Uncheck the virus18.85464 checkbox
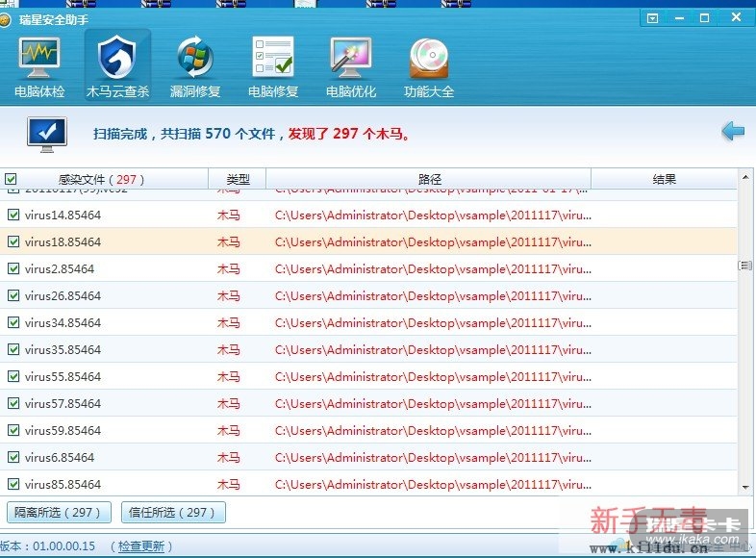Image resolution: width=756 pixels, height=558 pixels. [x=13, y=241]
